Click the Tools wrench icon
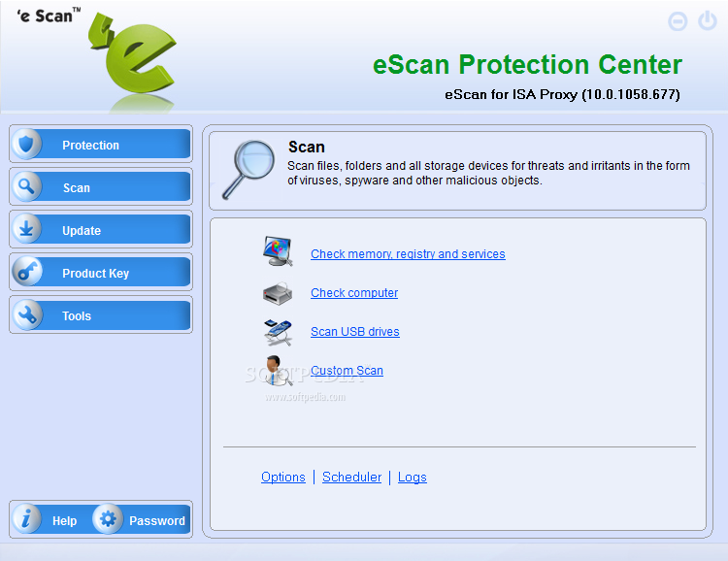 pos(26,314)
